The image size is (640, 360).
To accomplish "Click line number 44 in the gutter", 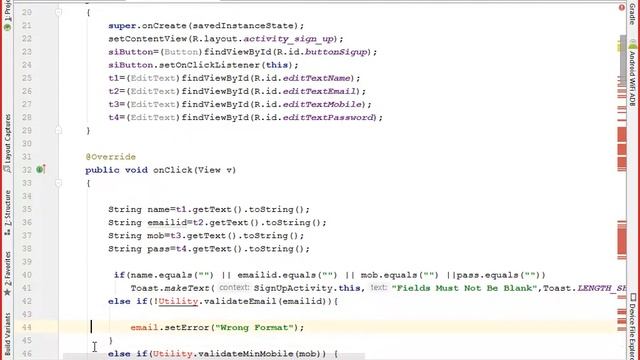I will 27,327.
